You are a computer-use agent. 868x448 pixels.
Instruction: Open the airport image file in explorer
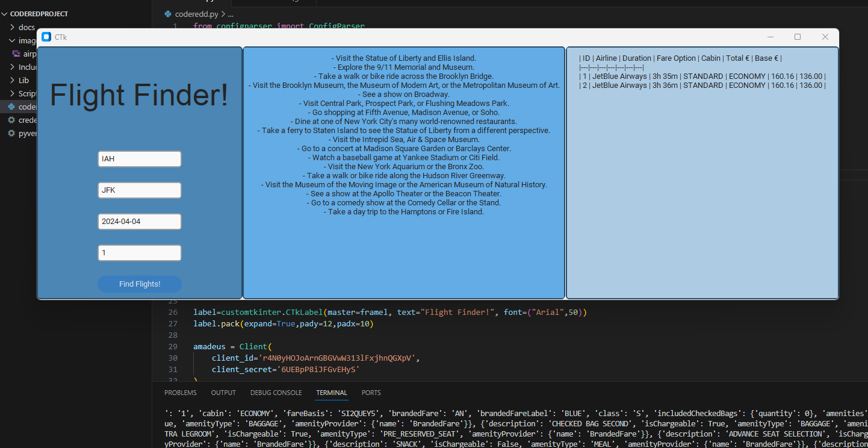24,54
